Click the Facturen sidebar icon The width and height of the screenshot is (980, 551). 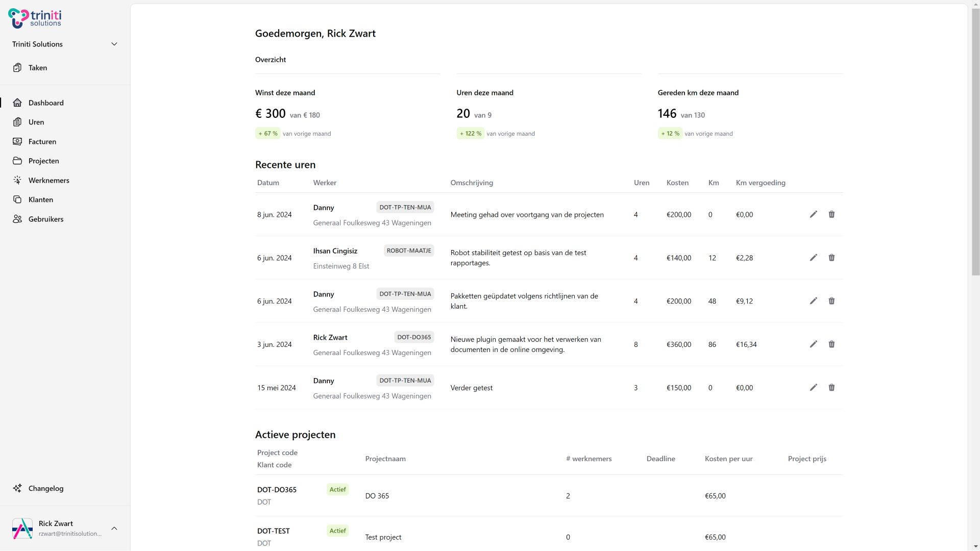pos(17,141)
